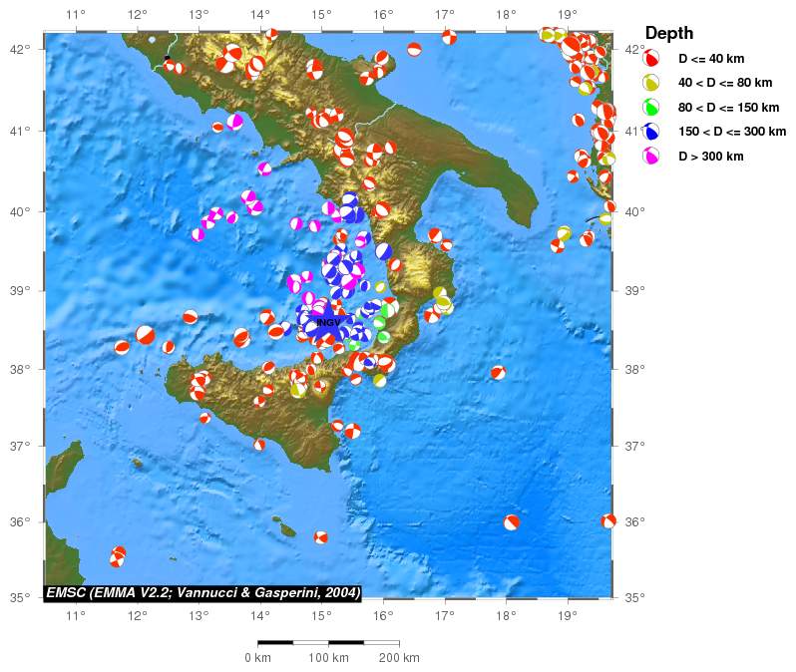The image size is (796, 672).
Task: Click the "35°" label on the left latitude axis
Action: (x=20, y=597)
